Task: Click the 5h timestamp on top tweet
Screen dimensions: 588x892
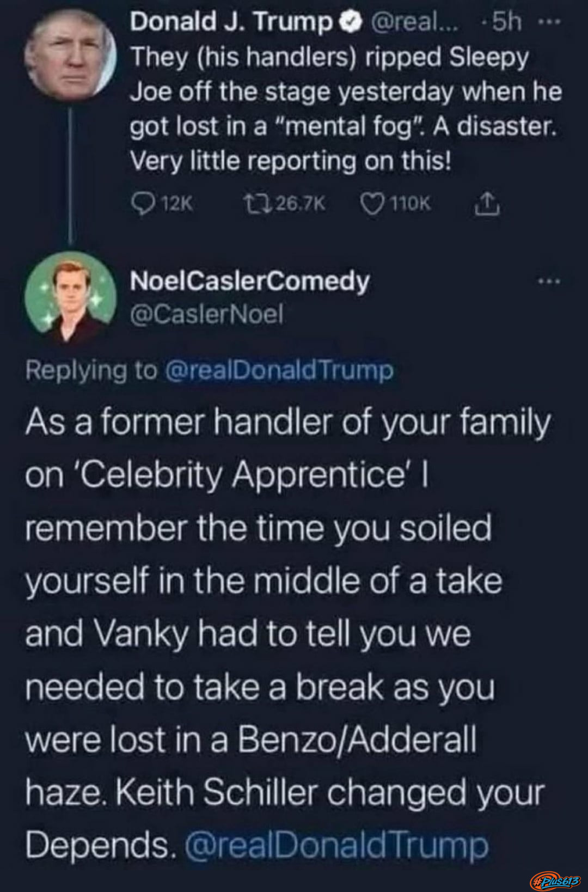Action: tap(507, 22)
